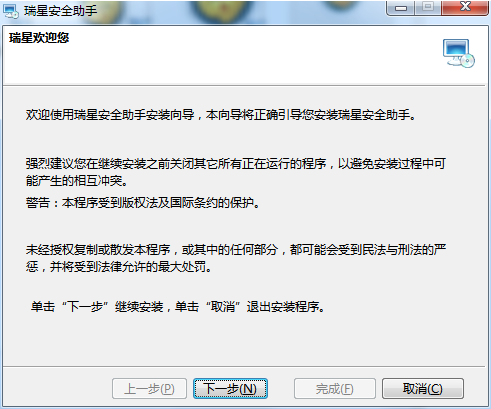
Task: Click the paragraph starting 强烈建议您
Action: tap(236, 172)
